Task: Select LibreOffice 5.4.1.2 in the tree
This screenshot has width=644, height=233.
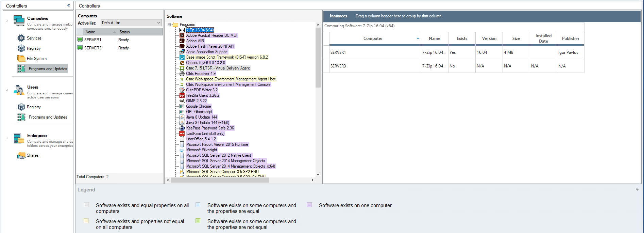Action: [201, 139]
